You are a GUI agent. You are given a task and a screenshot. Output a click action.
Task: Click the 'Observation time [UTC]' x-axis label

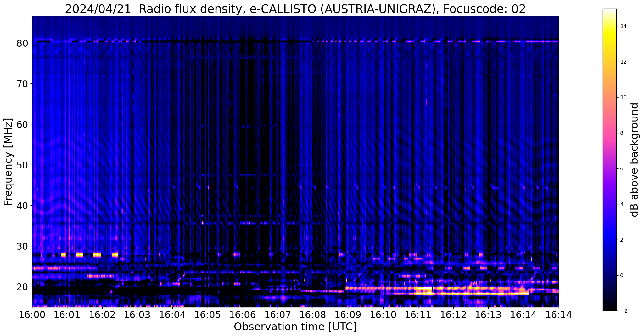pyautogui.click(x=295, y=327)
